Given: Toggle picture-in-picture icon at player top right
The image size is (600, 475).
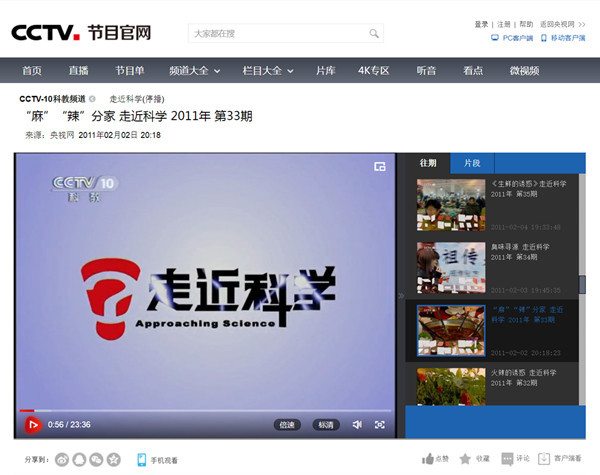Looking at the screenshot, I should tap(380, 167).
